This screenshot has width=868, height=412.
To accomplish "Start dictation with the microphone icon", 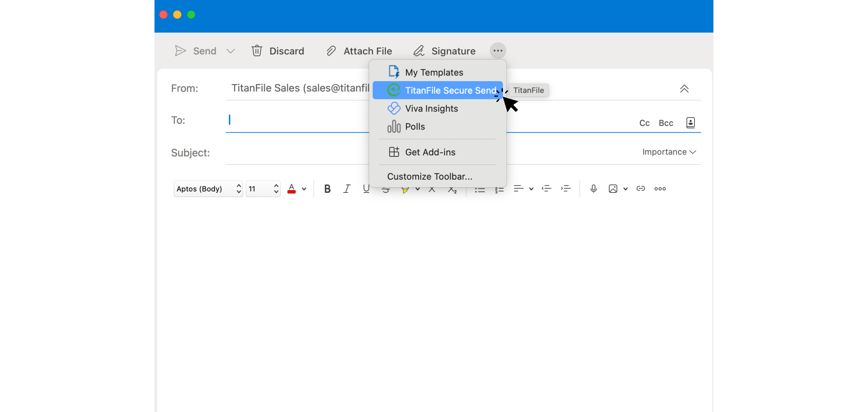I will pyautogui.click(x=593, y=189).
